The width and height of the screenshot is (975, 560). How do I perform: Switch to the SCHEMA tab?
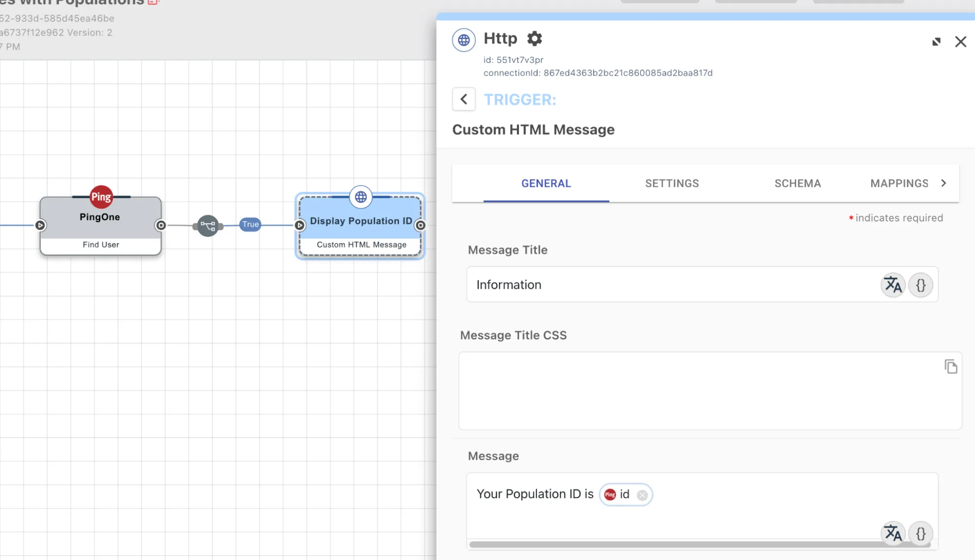point(798,183)
